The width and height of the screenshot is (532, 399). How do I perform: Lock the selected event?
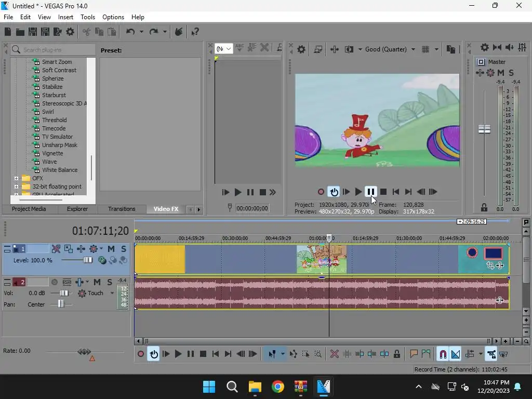coord(396,354)
